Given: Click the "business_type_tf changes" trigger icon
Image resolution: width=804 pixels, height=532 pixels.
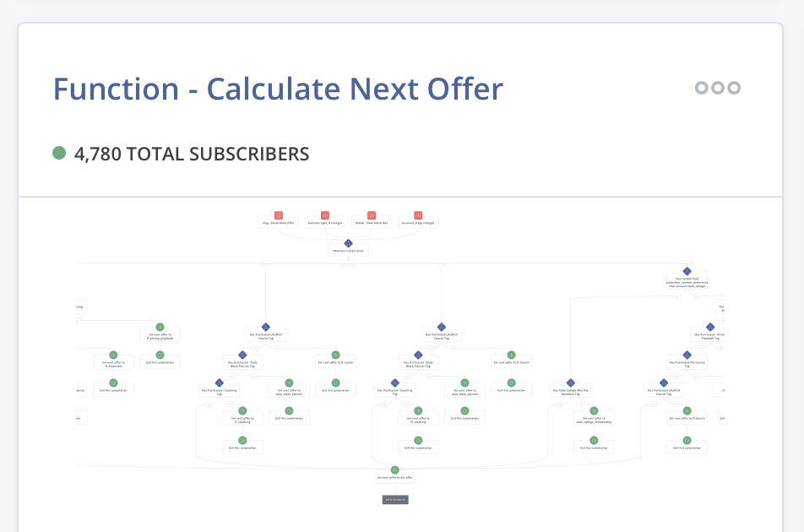Looking at the screenshot, I should pos(325,214).
